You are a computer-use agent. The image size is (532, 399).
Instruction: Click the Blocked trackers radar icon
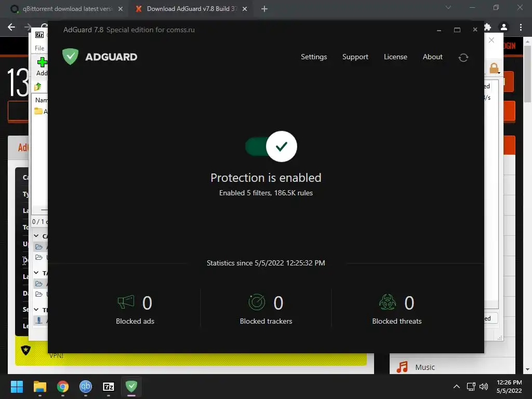[257, 302]
